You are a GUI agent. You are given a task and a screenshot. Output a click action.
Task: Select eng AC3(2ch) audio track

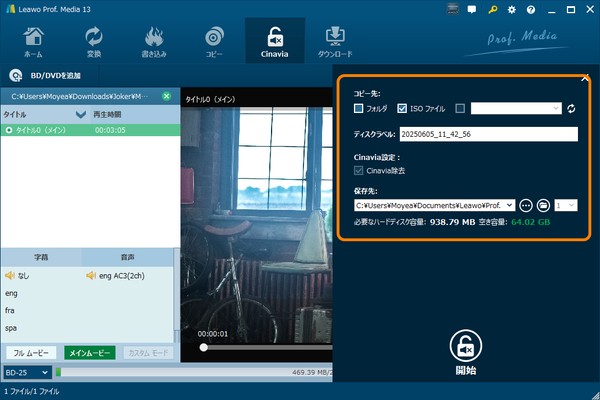(122, 276)
